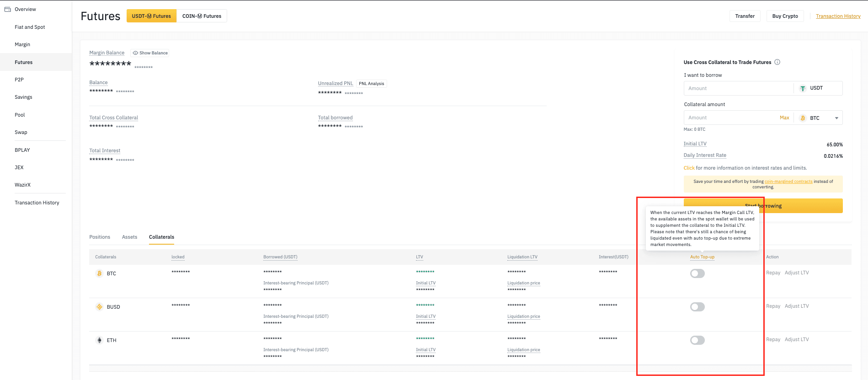The image size is (868, 380).
Task: Click the Total Interest label
Action: pos(105,150)
